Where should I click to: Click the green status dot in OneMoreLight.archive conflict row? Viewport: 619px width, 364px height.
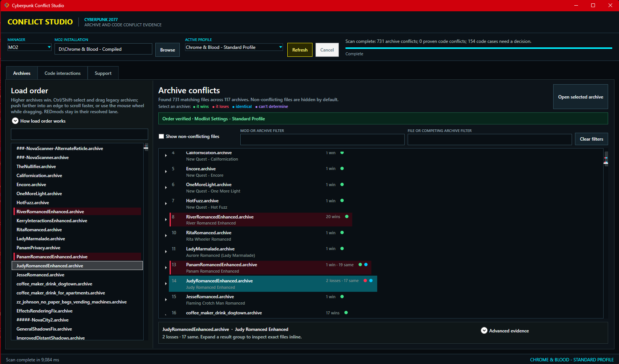point(342,184)
